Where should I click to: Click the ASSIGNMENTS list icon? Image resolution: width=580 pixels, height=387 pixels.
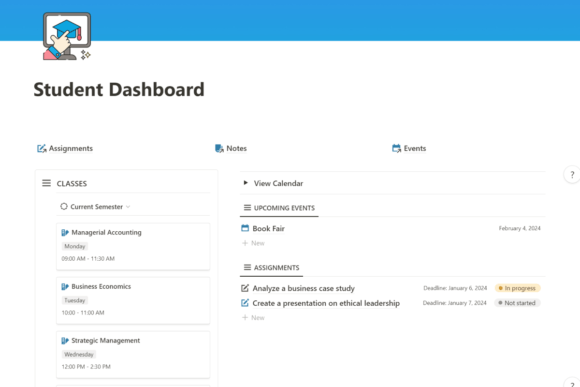(x=247, y=267)
